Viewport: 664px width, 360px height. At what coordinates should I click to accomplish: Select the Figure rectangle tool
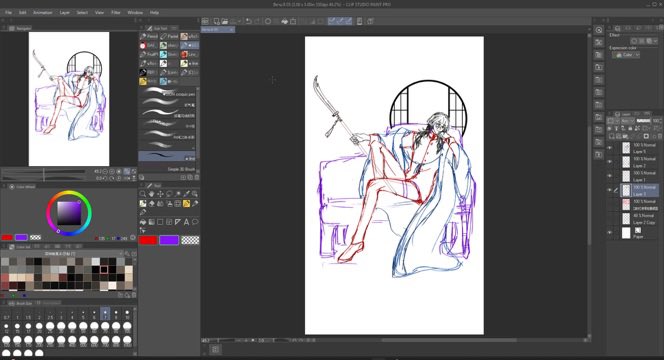point(160,222)
